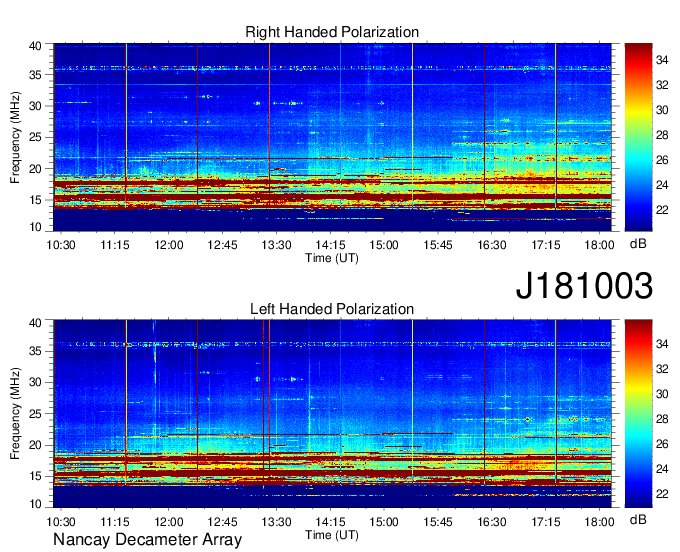This screenshot has width=680, height=552.
Task: Click "Time (UT)" label under Left Handed plot
Action: click(x=332, y=535)
